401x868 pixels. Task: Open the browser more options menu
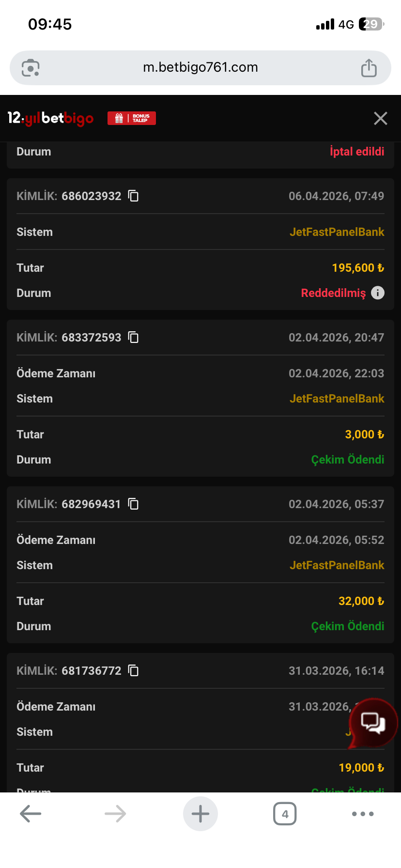click(363, 814)
